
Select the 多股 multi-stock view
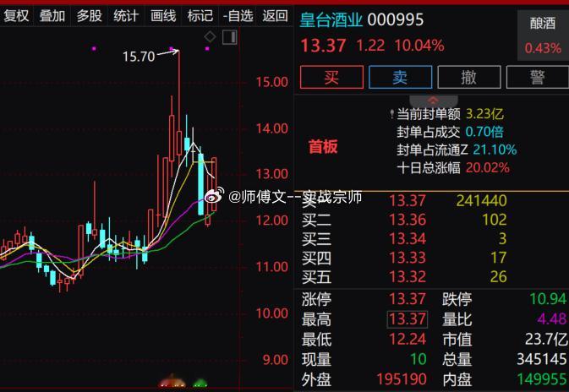89,16
